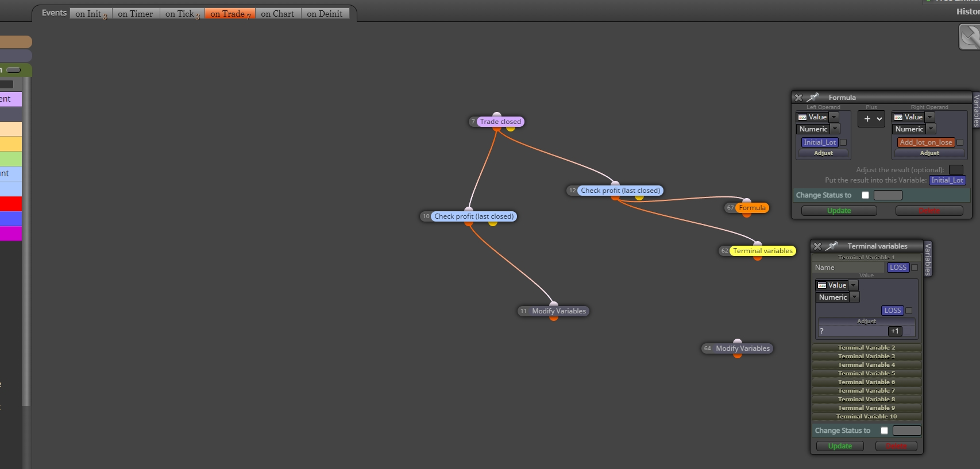The height and width of the screenshot is (469, 980).
Task: Enable Change Status checkbox in Formula panel
Action: [x=865, y=195]
